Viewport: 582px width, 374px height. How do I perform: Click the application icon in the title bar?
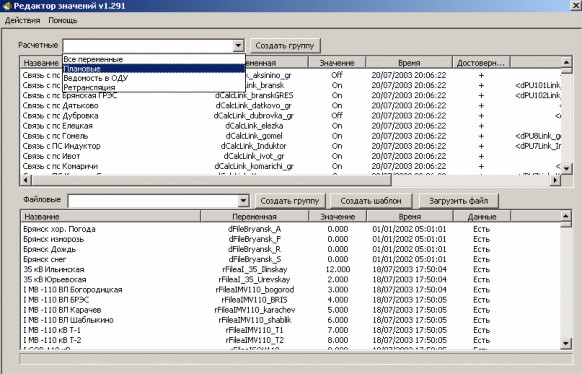[7, 6]
